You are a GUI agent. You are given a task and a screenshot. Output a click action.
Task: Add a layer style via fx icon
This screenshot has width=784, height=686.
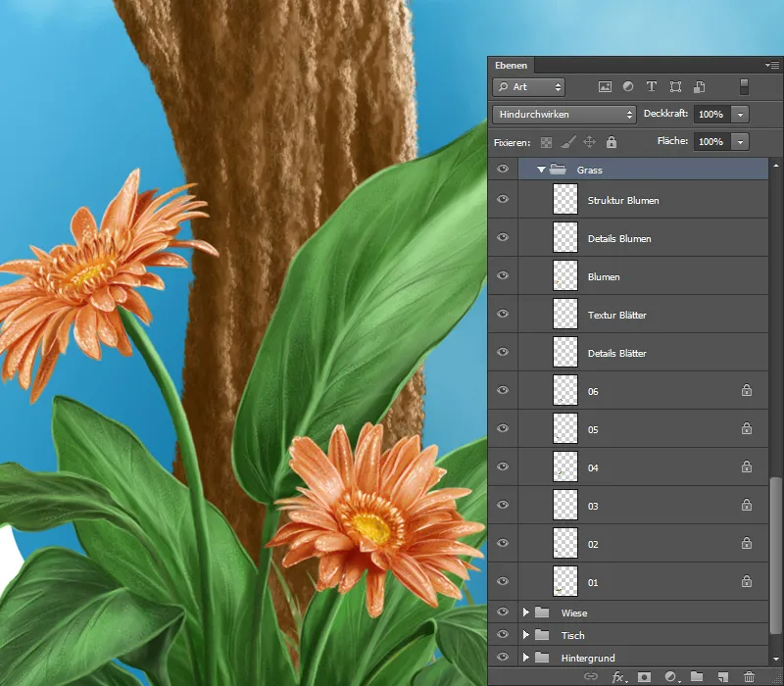619,677
